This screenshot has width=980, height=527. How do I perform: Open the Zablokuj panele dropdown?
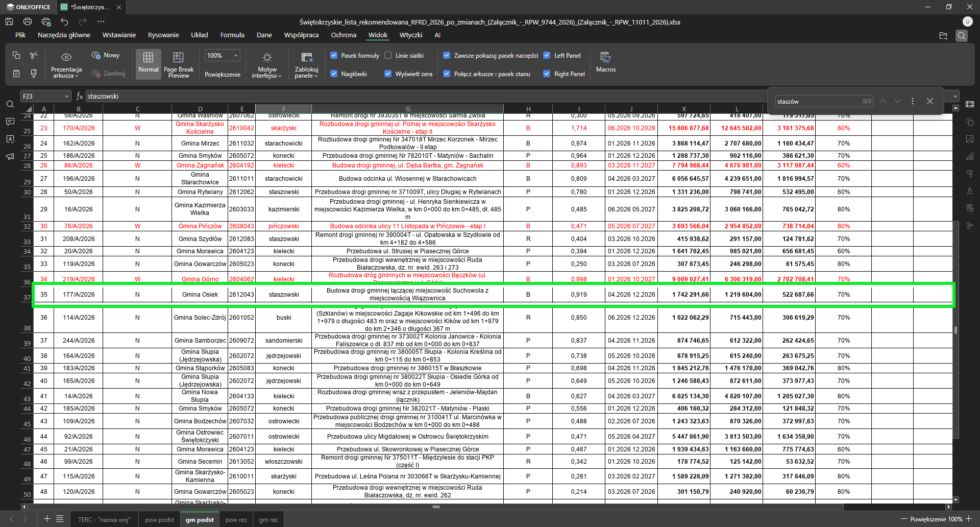(x=306, y=64)
